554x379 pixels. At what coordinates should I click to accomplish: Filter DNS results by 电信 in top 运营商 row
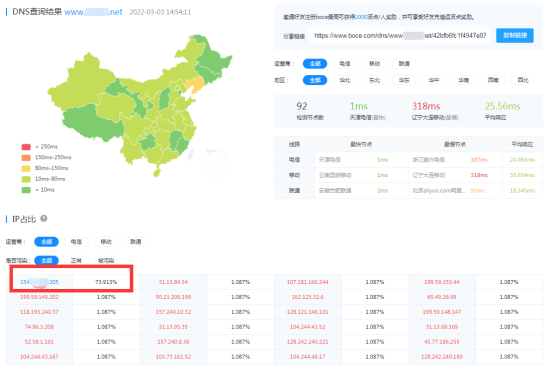[x=344, y=64]
